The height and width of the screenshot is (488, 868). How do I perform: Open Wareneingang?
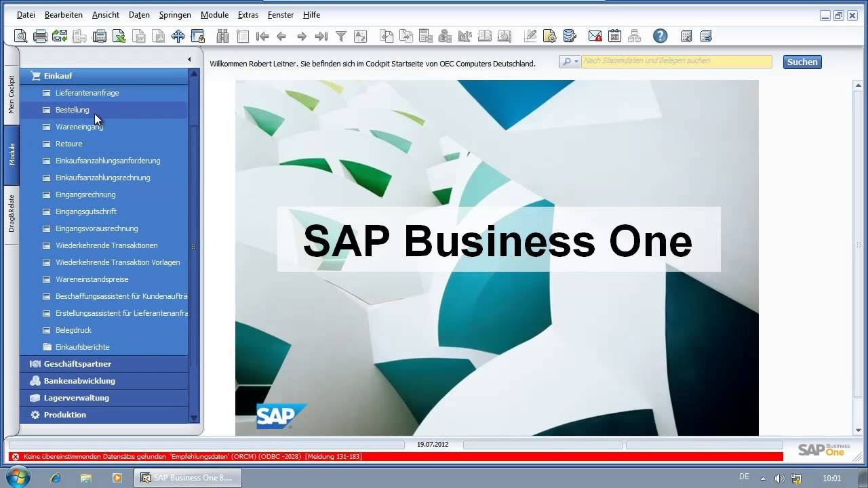point(79,127)
